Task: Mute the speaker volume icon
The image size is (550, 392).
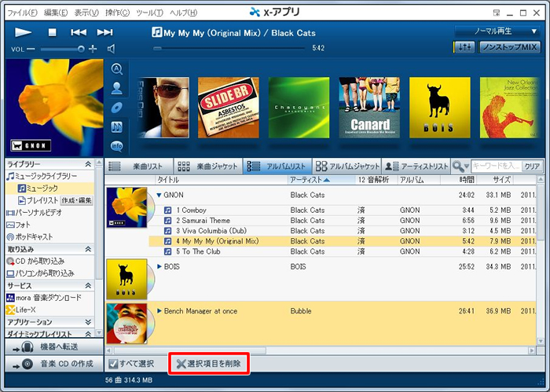Action: click(x=111, y=49)
